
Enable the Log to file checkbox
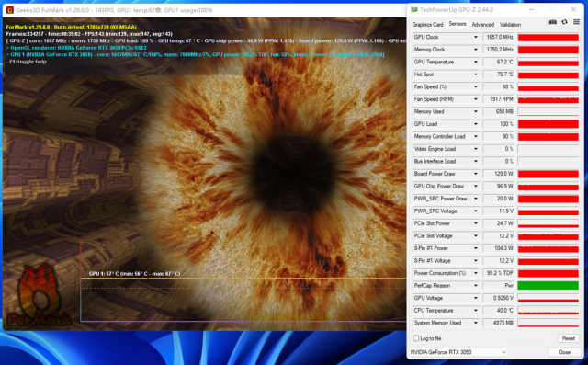pyautogui.click(x=415, y=338)
